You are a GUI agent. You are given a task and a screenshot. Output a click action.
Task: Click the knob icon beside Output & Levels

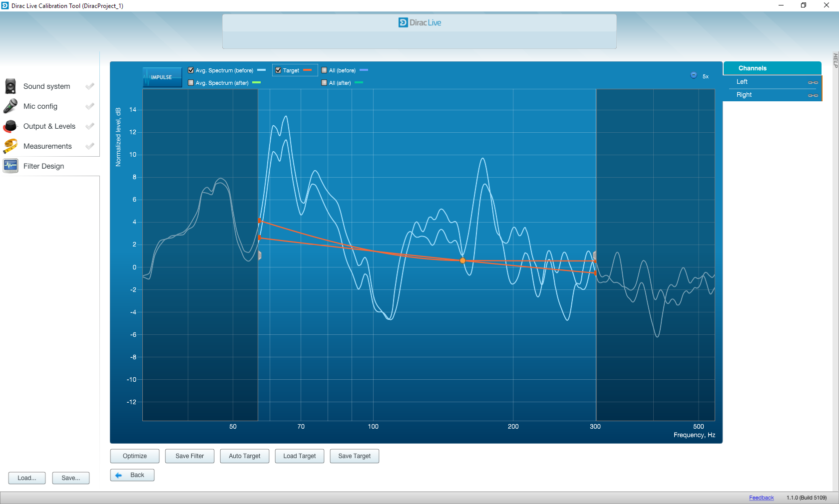click(x=10, y=126)
